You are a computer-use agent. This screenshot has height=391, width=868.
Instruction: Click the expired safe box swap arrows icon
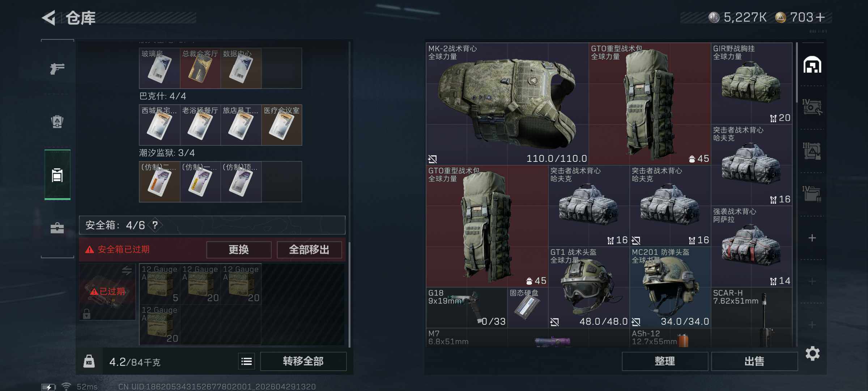[127, 270]
